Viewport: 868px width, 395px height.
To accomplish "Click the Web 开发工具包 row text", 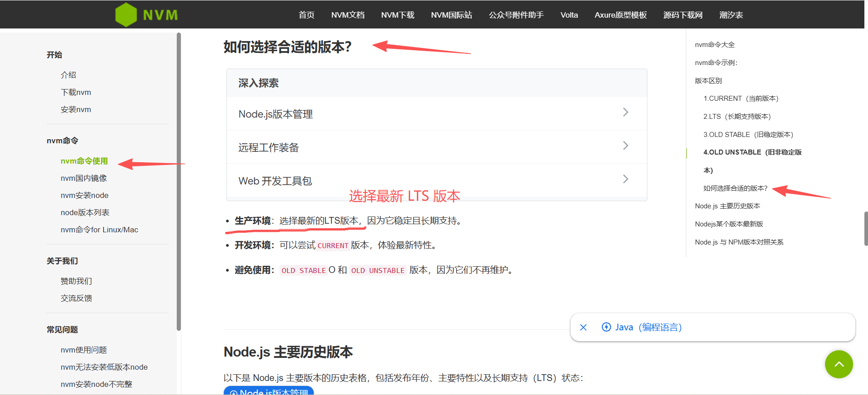I will pyautogui.click(x=275, y=181).
